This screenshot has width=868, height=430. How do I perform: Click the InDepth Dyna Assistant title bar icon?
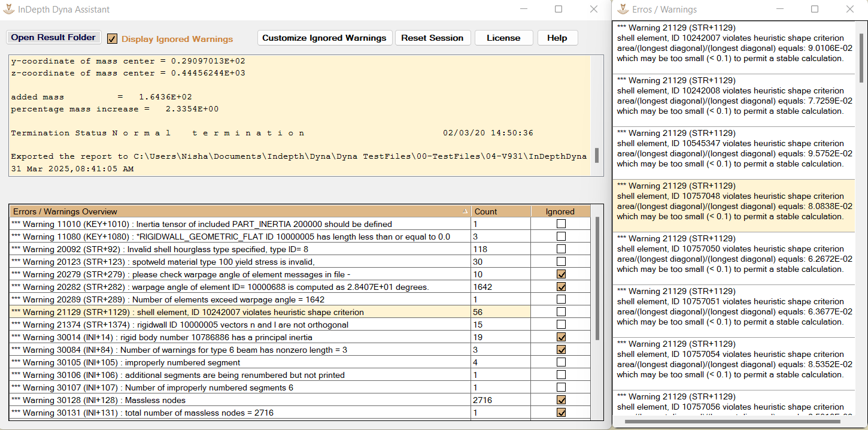(9, 9)
